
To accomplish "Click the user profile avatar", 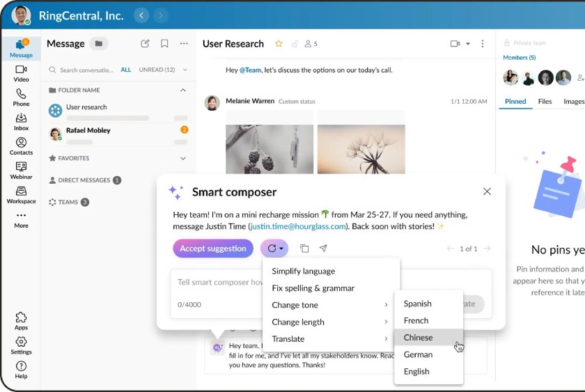I will [21, 15].
